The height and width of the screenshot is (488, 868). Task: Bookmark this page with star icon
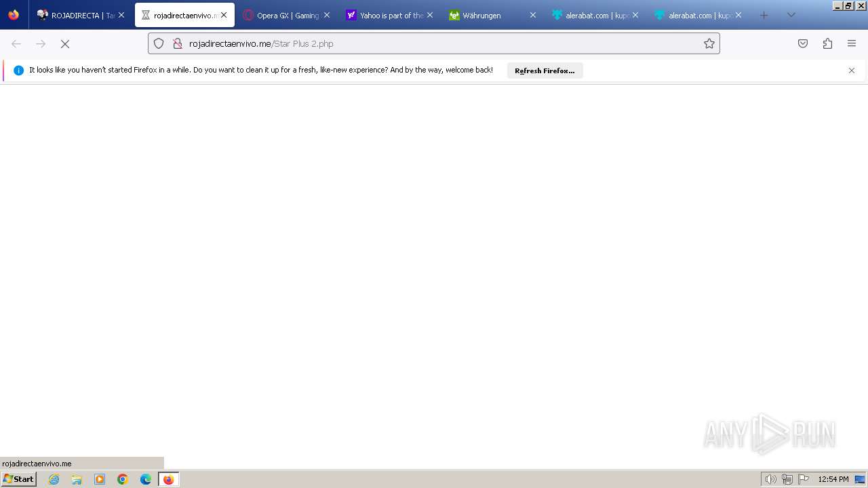tap(709, 43)
